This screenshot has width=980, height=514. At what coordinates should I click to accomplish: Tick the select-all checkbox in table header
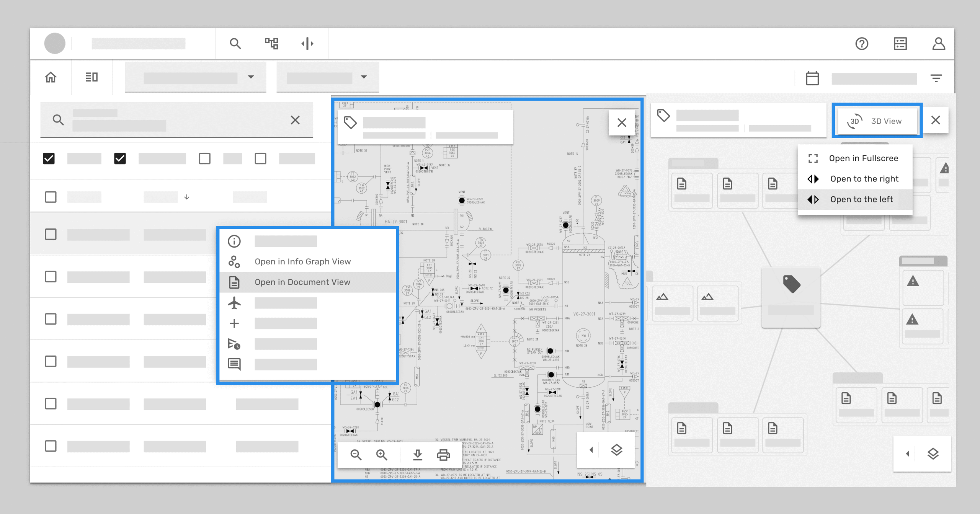tap(51, 197)
